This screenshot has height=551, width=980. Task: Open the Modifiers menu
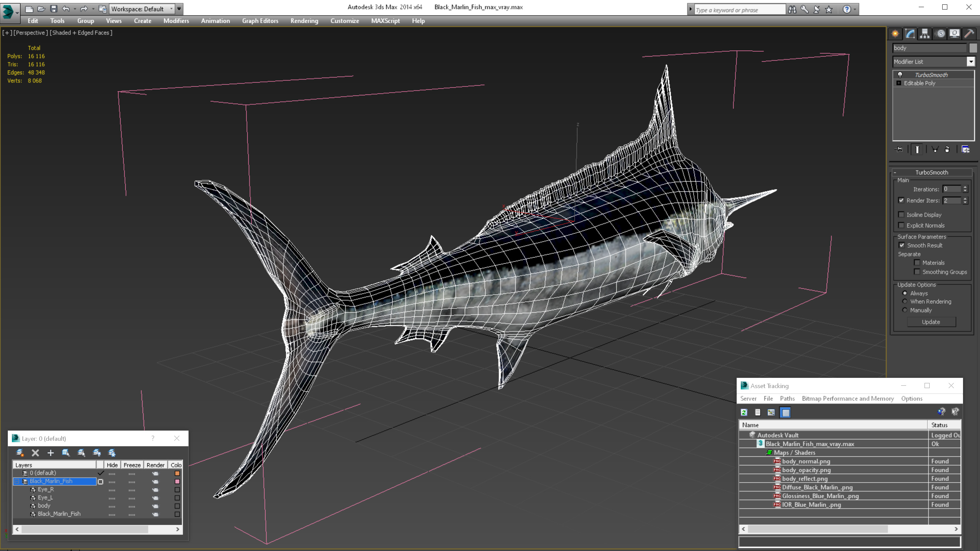click(176, 21)
